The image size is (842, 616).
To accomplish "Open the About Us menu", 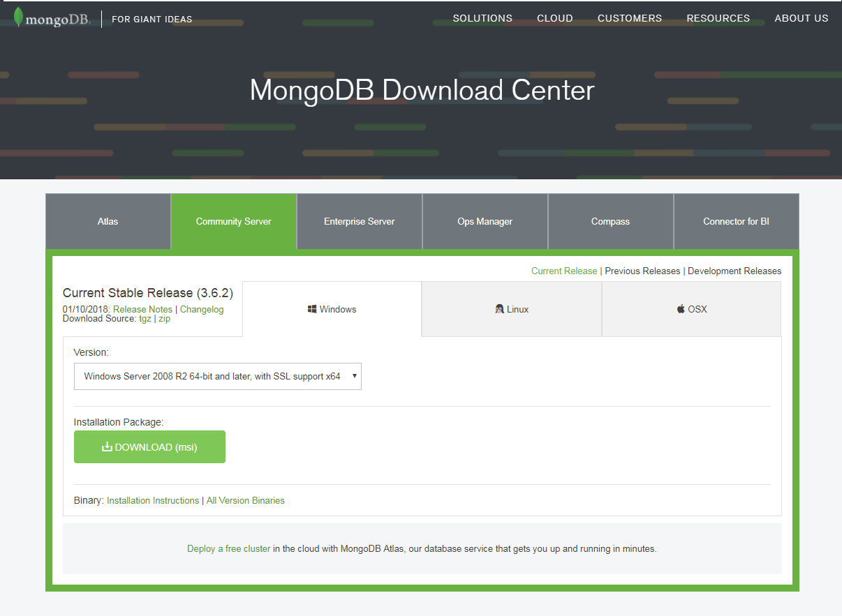I will (802, 19).
